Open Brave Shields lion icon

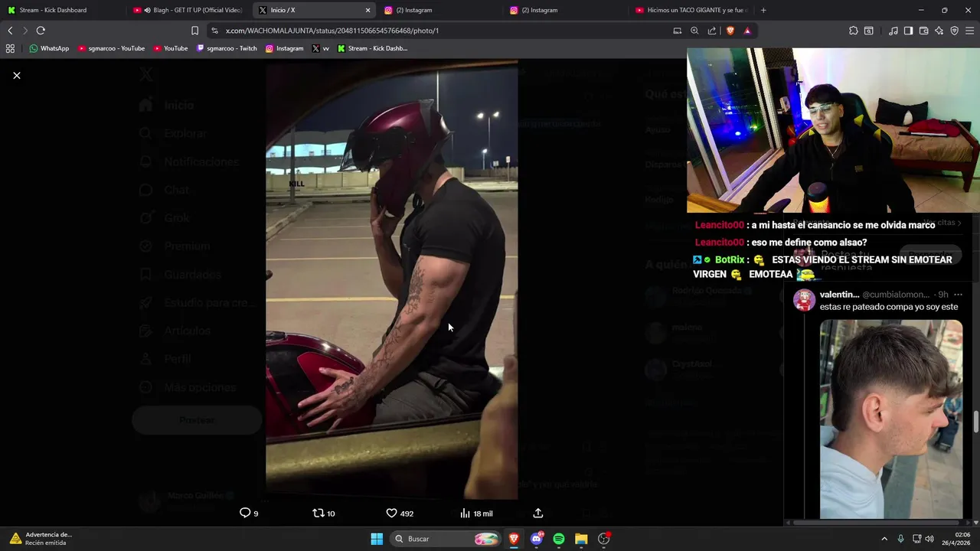tap(730, 31)
